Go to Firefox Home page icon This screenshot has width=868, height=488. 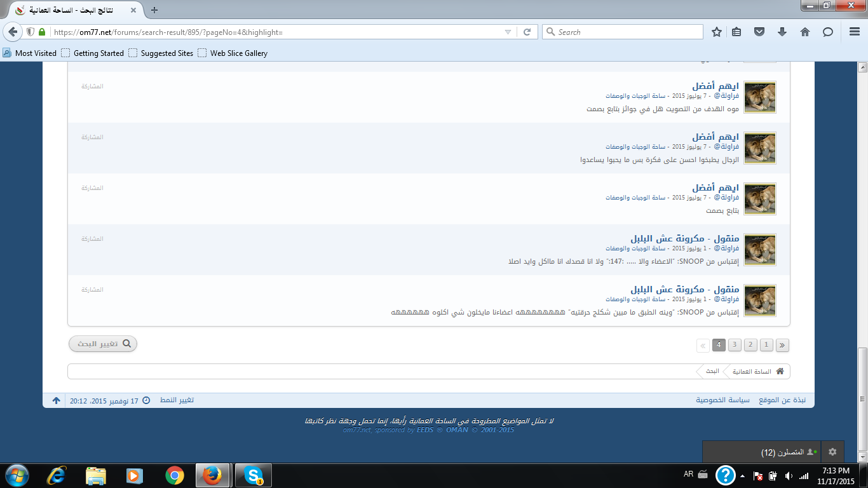coord(805,32)
